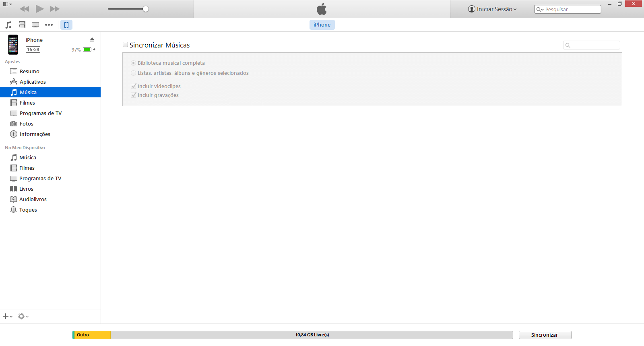This screenshot has width=644, height=346.
Task: Open the gear settings menu at bottom
Action: (x=23, y=316)
